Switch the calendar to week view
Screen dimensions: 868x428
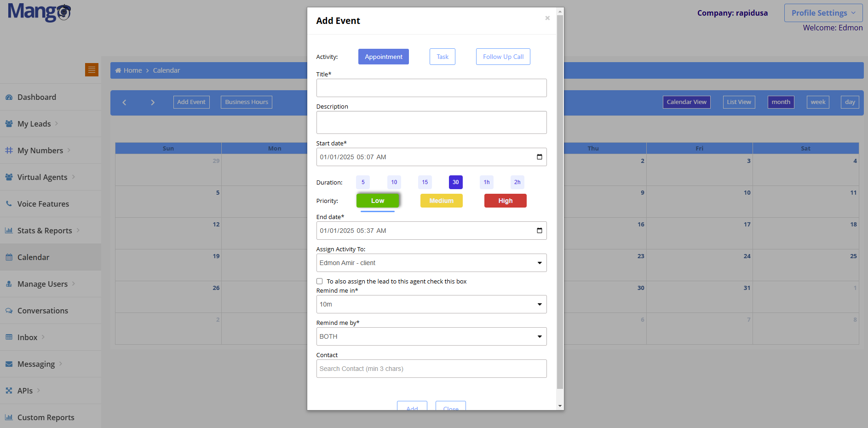(x=817, y=102)
